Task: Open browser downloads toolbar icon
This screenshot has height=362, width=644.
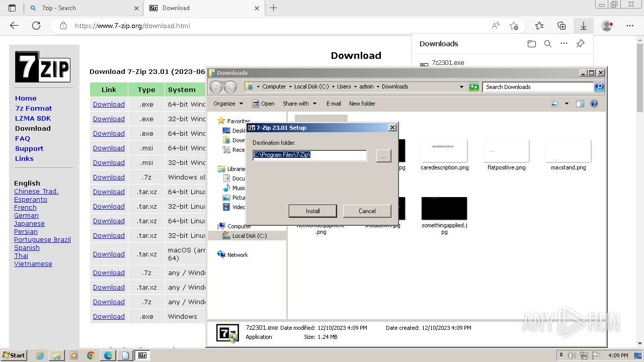Action: pyautogui.click(x=584, y=26)
